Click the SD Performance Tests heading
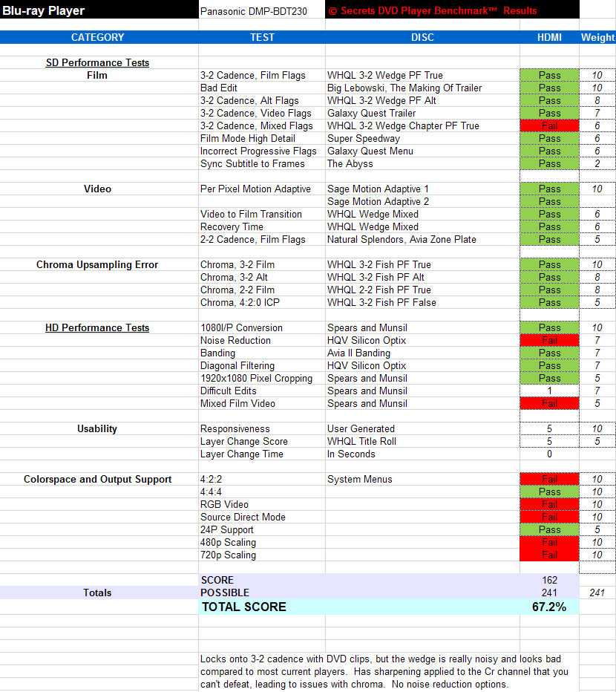The height and width of the screenshot is (692, 616). point(97,62)
